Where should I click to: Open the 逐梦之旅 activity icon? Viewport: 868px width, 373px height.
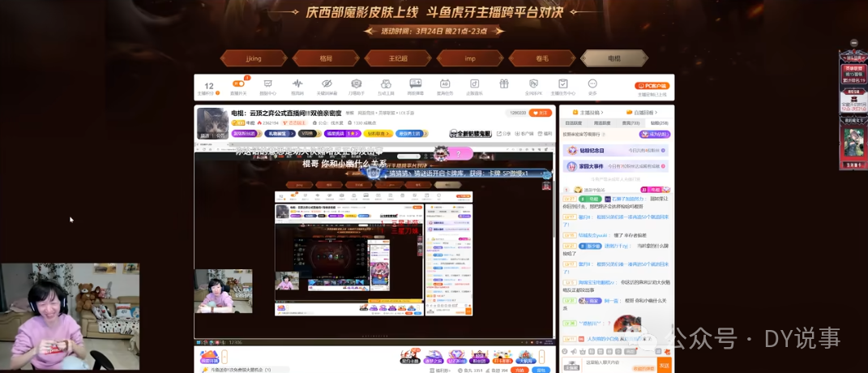[433, 356]
